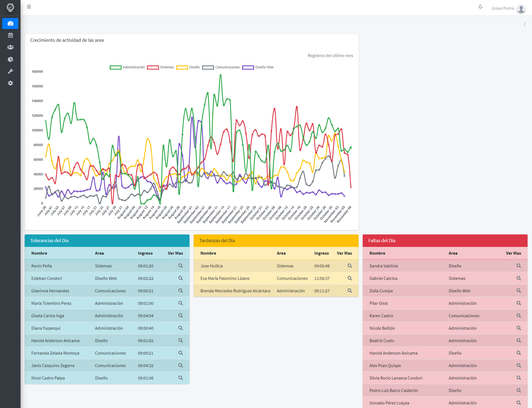Click the 180000 y-axis label
The width and height of the screenshot is (532, 408).
click(37, 71)
